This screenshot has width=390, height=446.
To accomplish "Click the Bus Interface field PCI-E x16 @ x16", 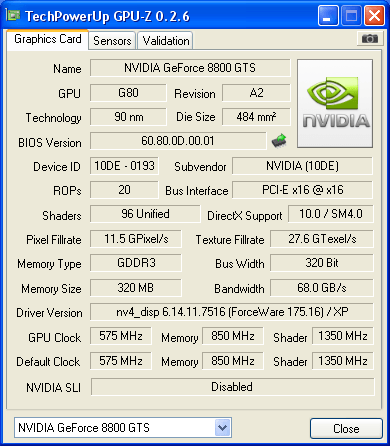I will [x=302, y=190].
